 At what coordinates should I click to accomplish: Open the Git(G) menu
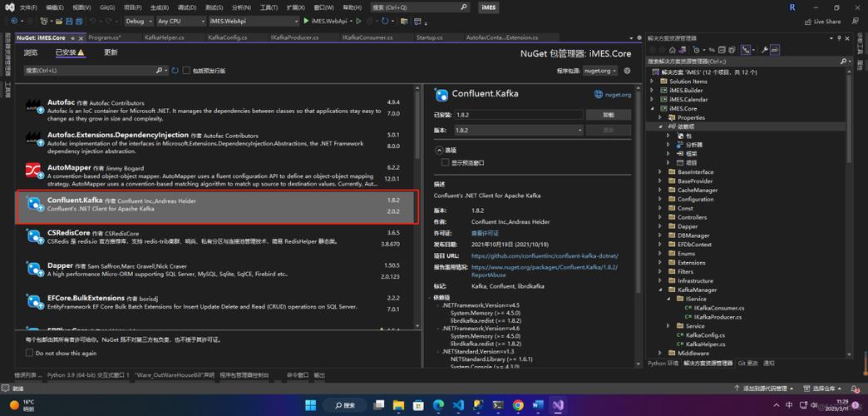point(106,7)
